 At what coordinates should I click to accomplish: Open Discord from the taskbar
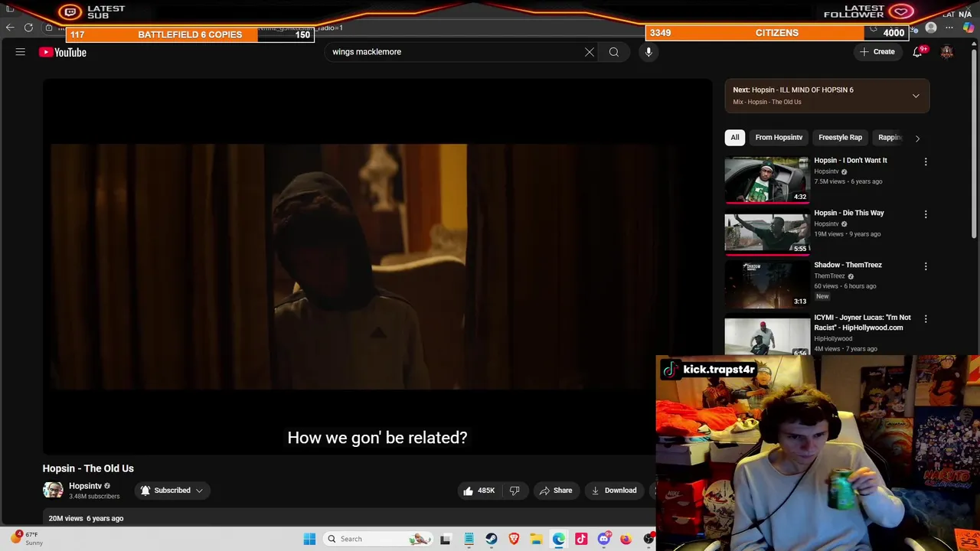(x=603, y=539)
